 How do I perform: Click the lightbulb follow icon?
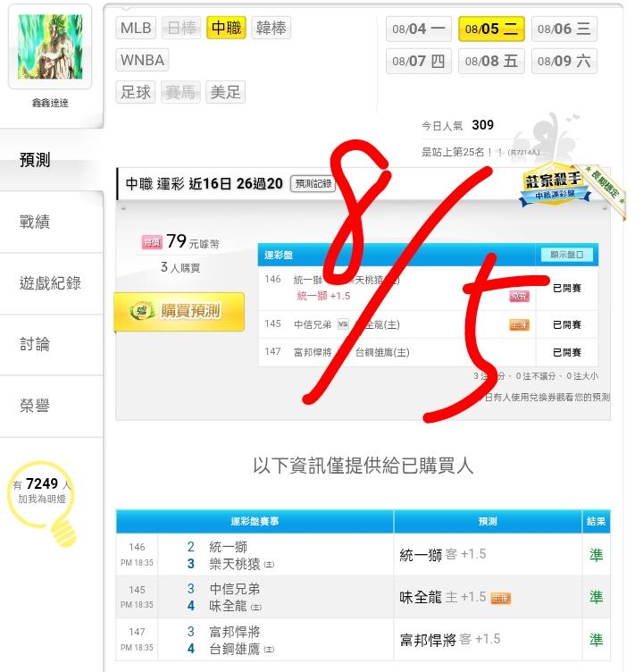click(42, 502)
